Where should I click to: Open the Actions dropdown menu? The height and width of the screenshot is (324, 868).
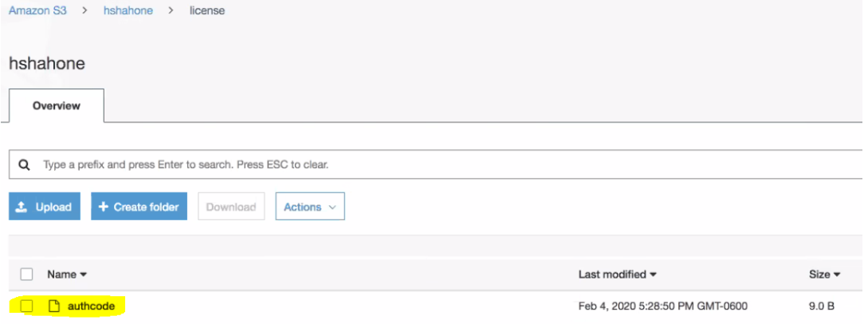[309, 207]
